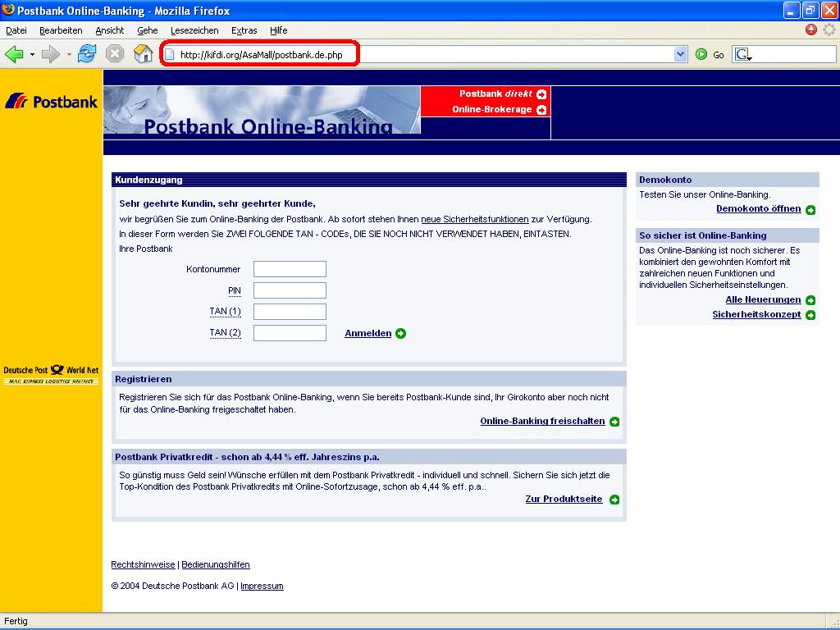The image size is (840, 630).
Task: Click the red update notification icon
Action: [x=811, y=30]
